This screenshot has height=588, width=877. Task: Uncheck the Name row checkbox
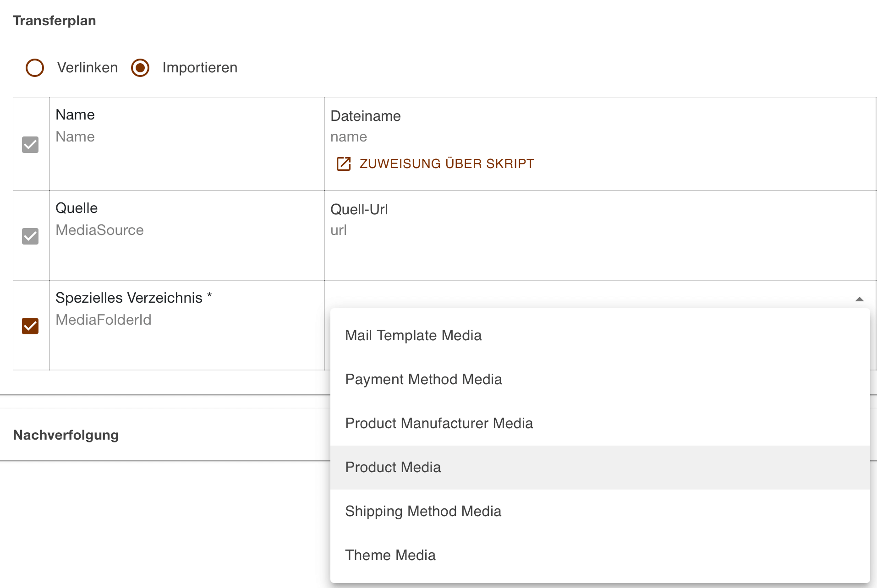30,145
